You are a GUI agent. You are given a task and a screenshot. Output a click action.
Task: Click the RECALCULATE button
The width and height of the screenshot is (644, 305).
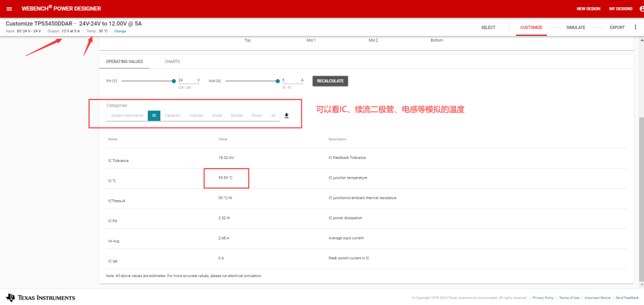pyautogui.click(x=330, y=81)
